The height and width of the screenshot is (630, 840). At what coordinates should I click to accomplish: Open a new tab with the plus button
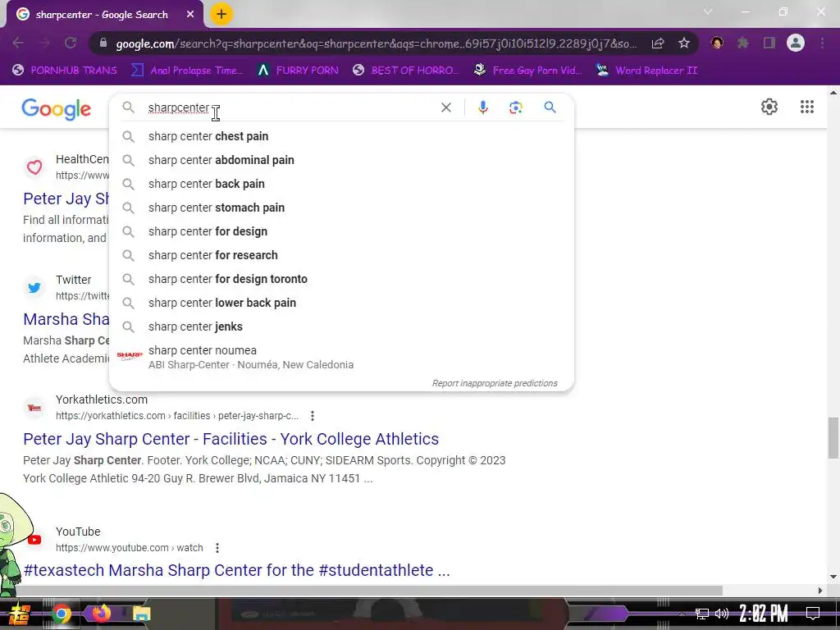point(221,15)
